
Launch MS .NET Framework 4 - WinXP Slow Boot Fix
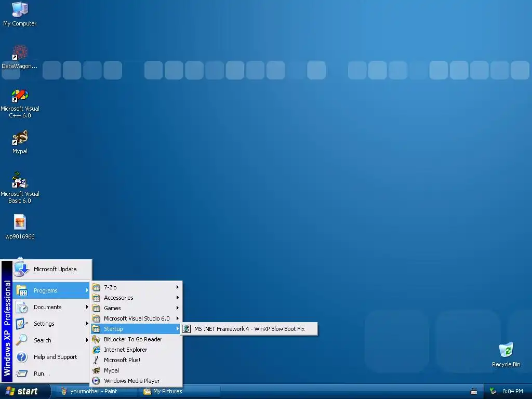(249, 329)
